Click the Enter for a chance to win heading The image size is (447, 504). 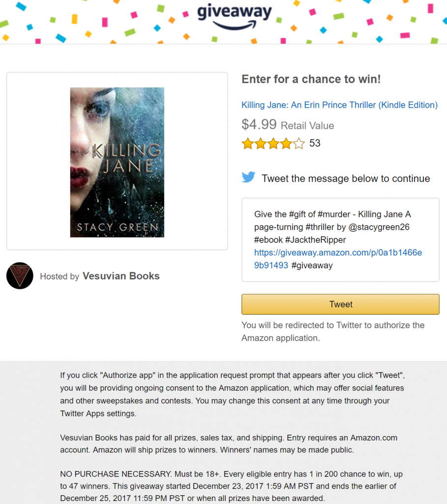[311, 79]
